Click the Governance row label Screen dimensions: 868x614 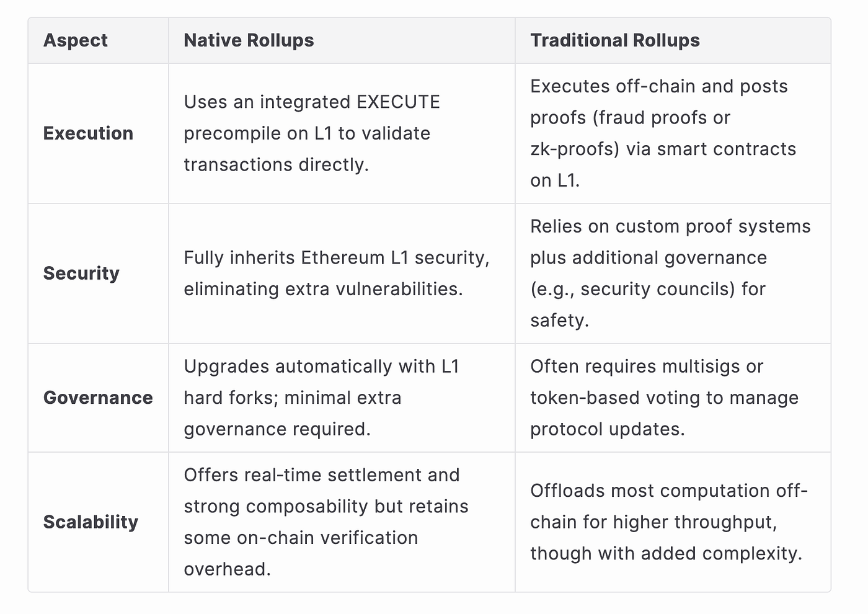98,398
